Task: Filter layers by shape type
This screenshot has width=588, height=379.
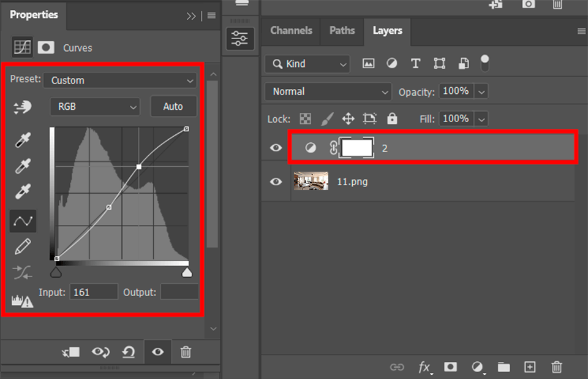Action: click(440, 63)
